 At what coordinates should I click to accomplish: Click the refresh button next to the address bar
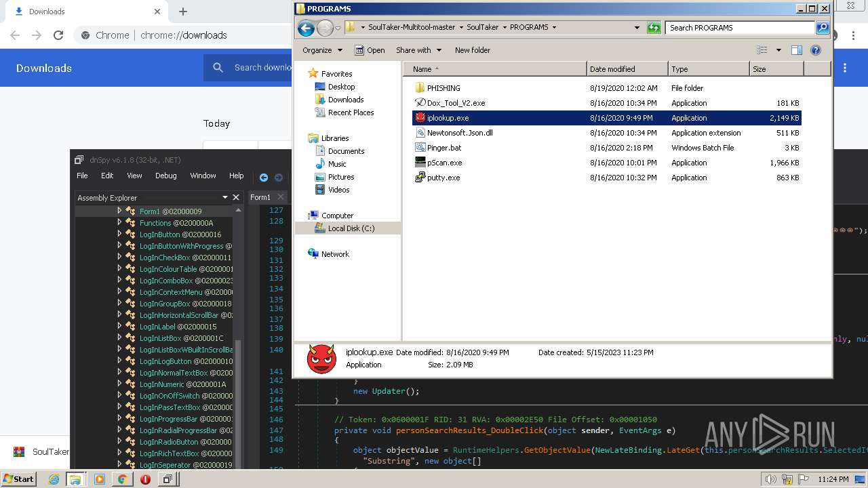(654, 28)
